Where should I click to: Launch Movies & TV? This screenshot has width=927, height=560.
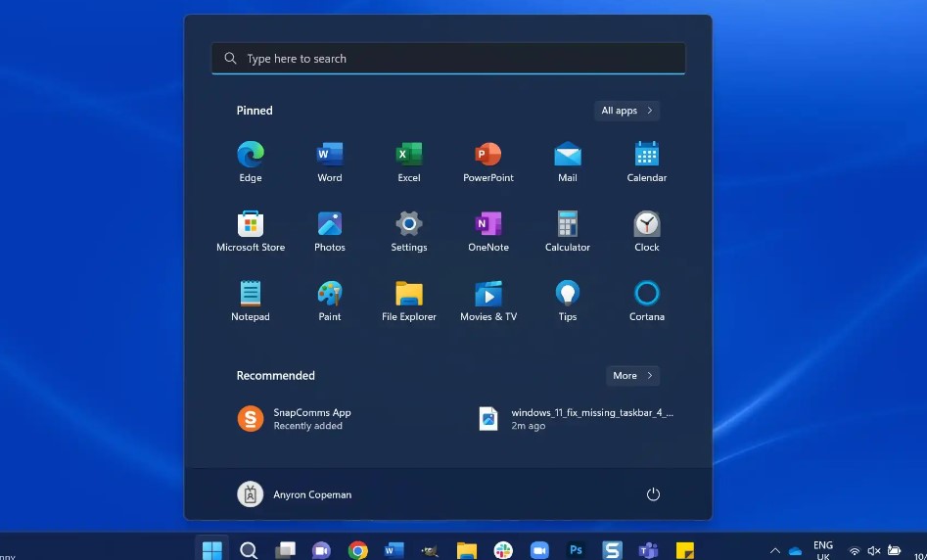(x=487, y=301)
